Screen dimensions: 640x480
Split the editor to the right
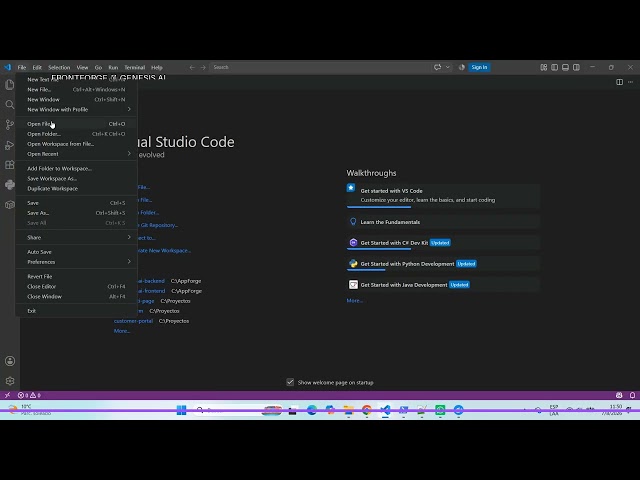coord(619,82)
